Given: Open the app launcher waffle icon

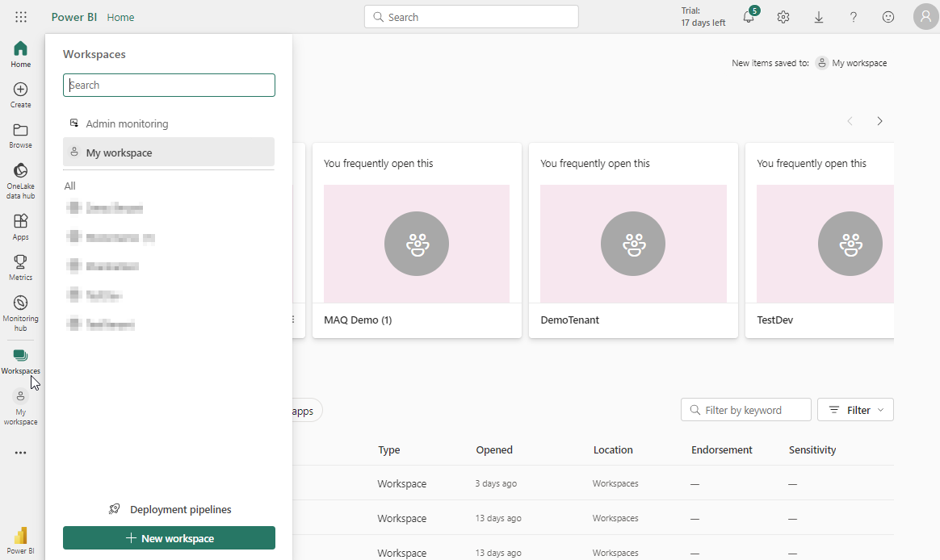Looking at the screenshot, I should pyautogui.click(x=21, y=17).
